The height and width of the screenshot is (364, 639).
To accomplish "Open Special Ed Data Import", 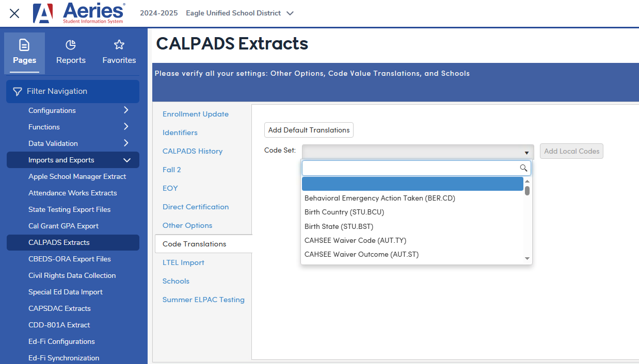I will (x=65, y=292).
